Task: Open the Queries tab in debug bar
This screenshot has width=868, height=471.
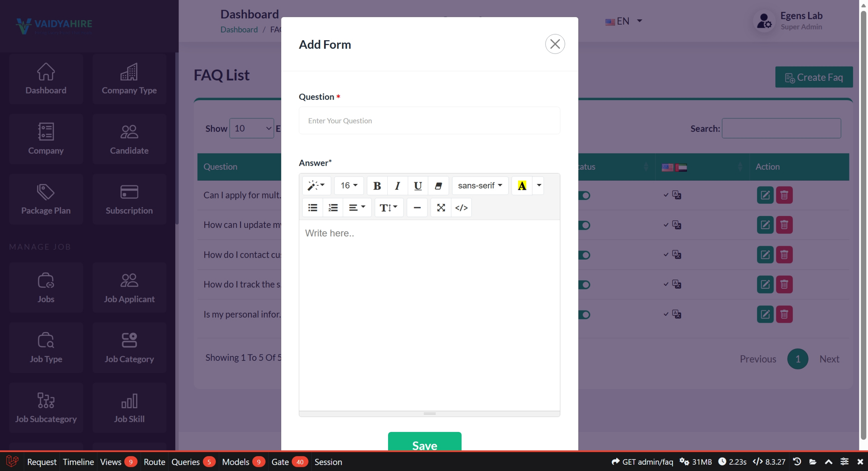Action: 186,462
